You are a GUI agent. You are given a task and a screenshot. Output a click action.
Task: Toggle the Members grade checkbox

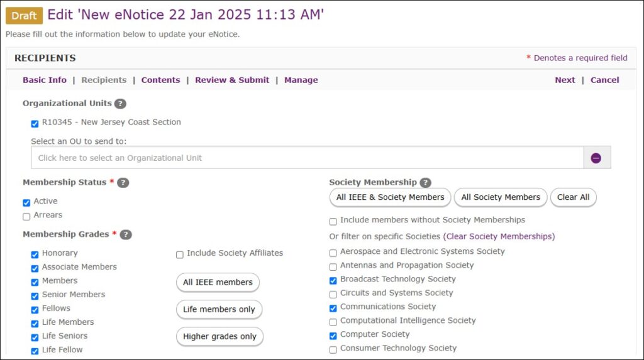(35, 282)
